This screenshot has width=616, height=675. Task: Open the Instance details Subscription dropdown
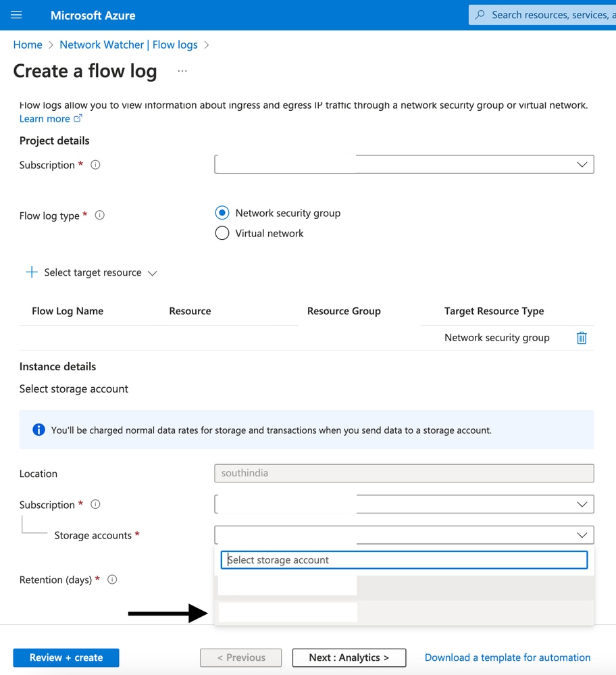pos(404,504)
